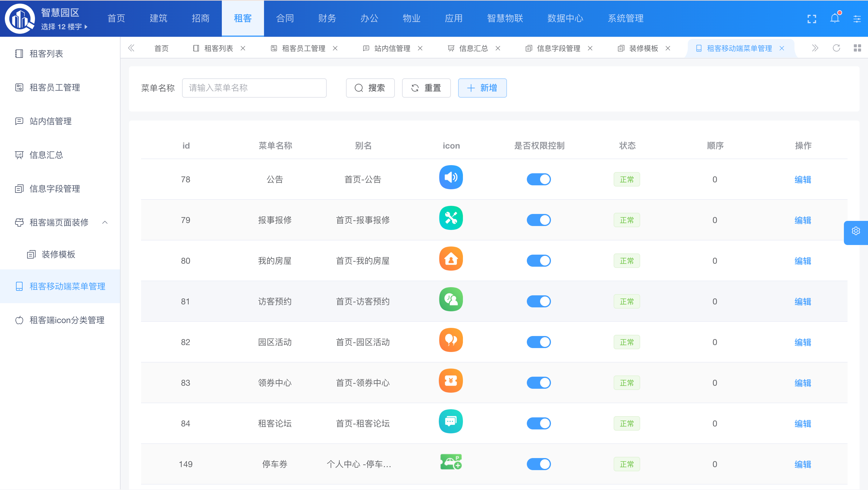Open the header layout settings sliders icon
This screenshot has height=490, width=868.
857,19
